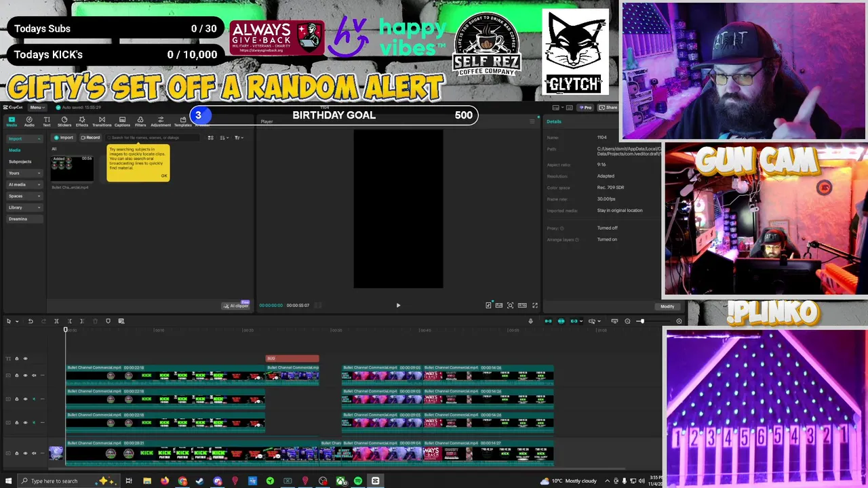Dismiss the yellow tip with OK
The image size is (868, 488).
(x=163, y=176)
